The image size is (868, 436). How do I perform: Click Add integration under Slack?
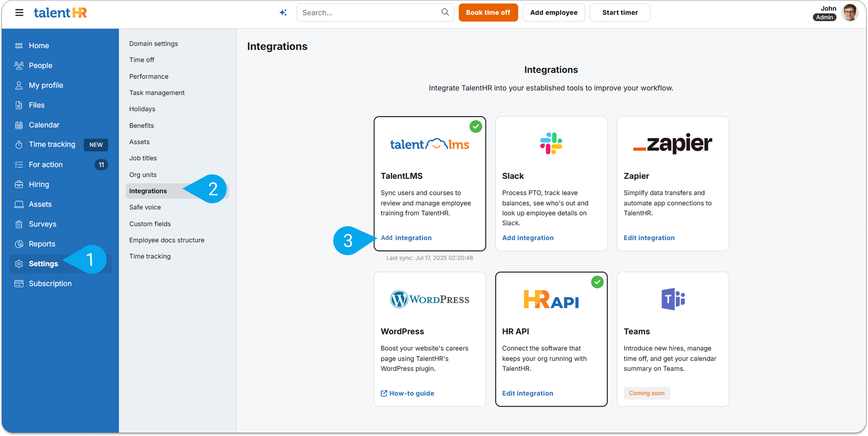click(528, 238)
